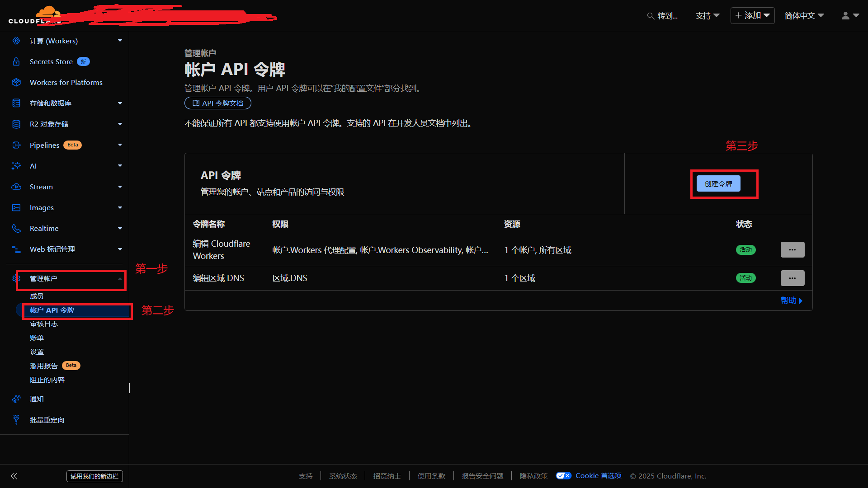Click the 转到 search field

[x=663, y=15]
